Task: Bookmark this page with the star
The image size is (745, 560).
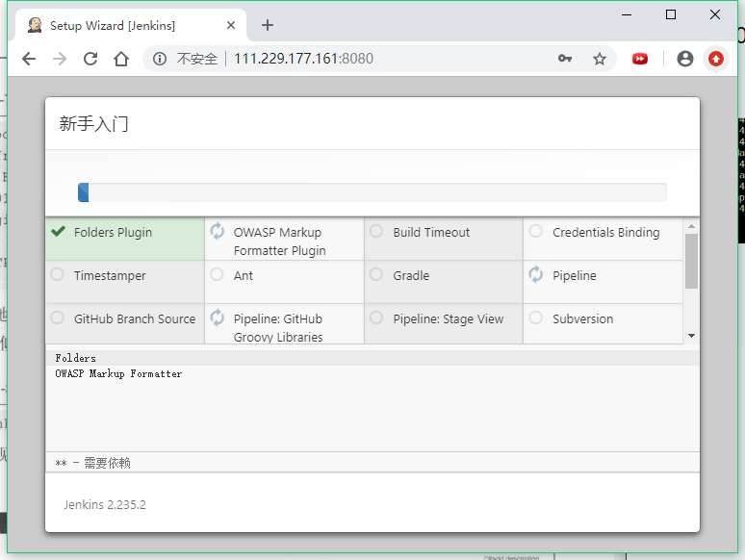Action: tap(600, 59)
